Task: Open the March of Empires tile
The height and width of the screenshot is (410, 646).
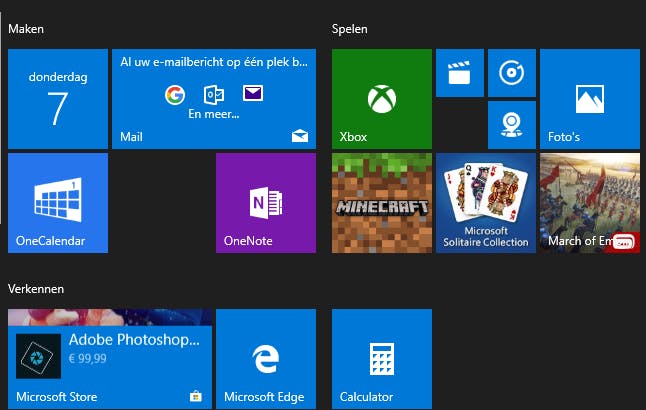Action: click(590, 203)
